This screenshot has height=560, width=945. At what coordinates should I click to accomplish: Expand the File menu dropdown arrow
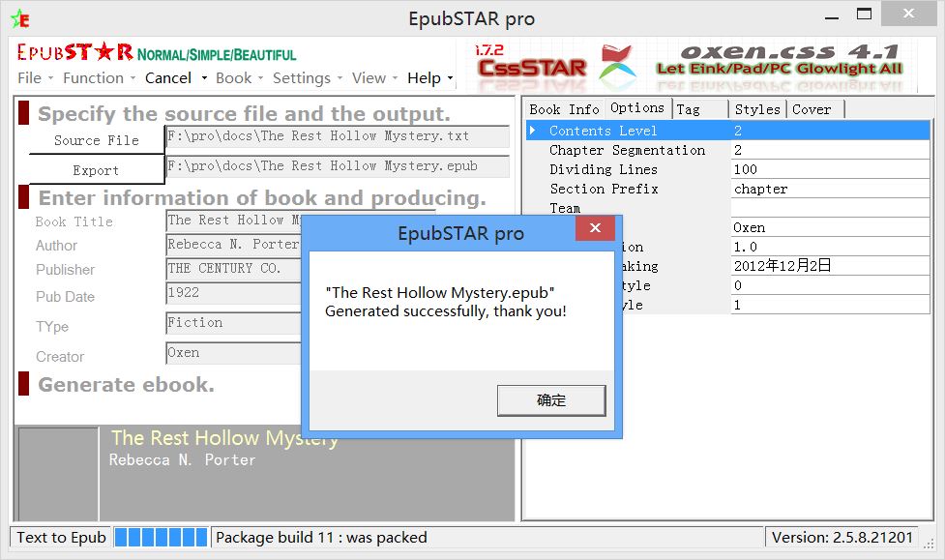(x=50, y=78)
